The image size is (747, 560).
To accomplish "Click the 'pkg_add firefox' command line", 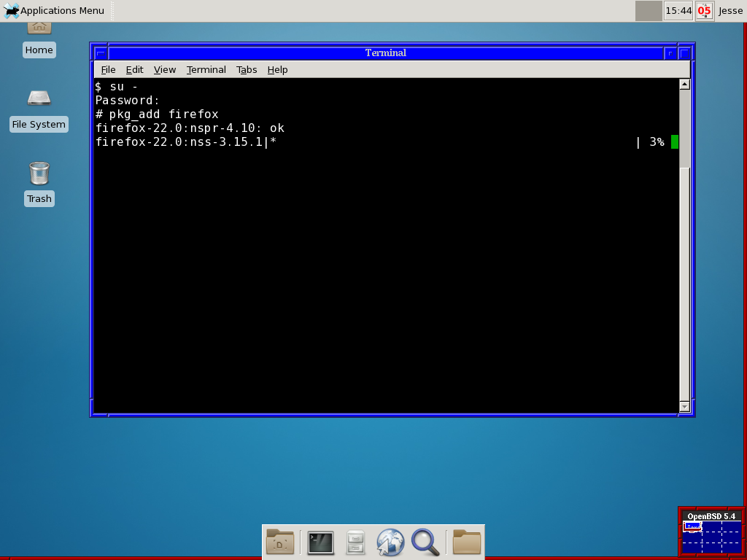I will coord(158,114).
